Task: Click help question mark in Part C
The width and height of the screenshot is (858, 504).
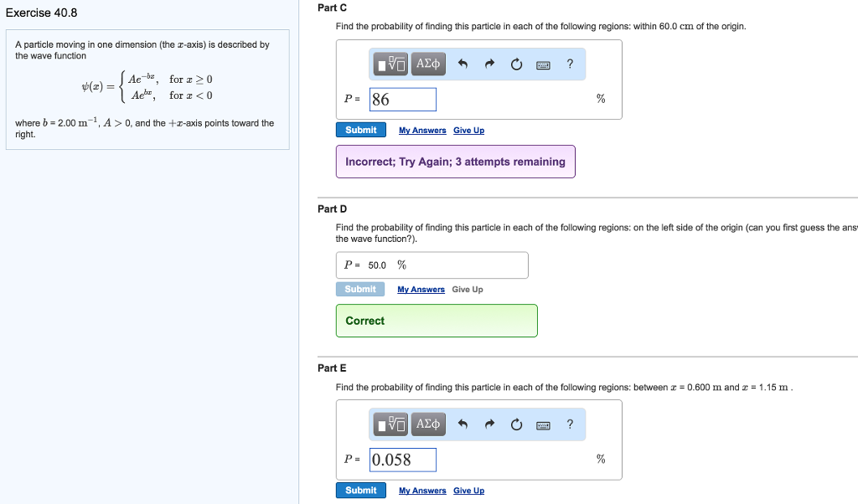Action: point(570,64)
